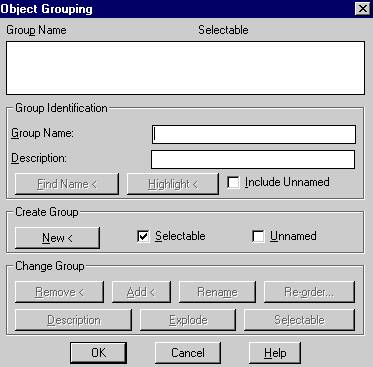Image resolution: width=373 pixels, height=367 pixels.
Task: Click the Explode button
Action: (188, 320)
